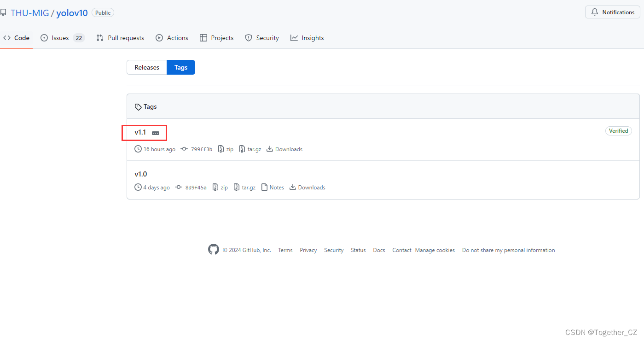Open the Terms footer link
Image resolution: width=644 pixels, height=341 pixels.
coord(285,250)
